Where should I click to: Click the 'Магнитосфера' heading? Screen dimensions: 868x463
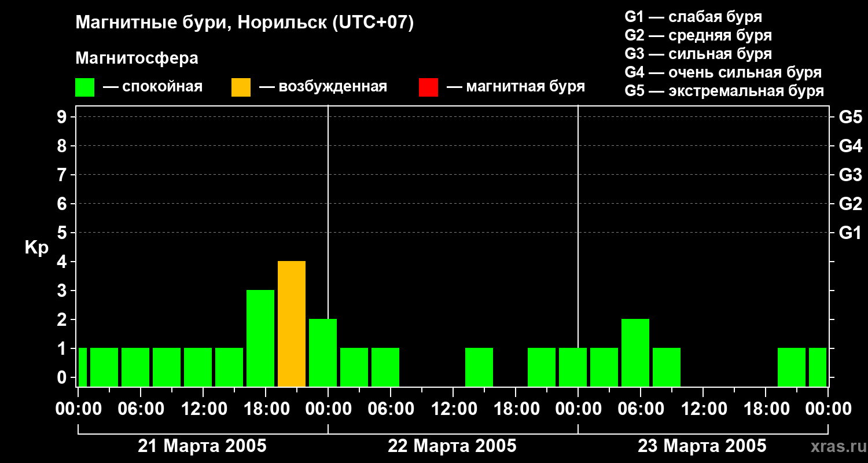click(x=137, y=58)
